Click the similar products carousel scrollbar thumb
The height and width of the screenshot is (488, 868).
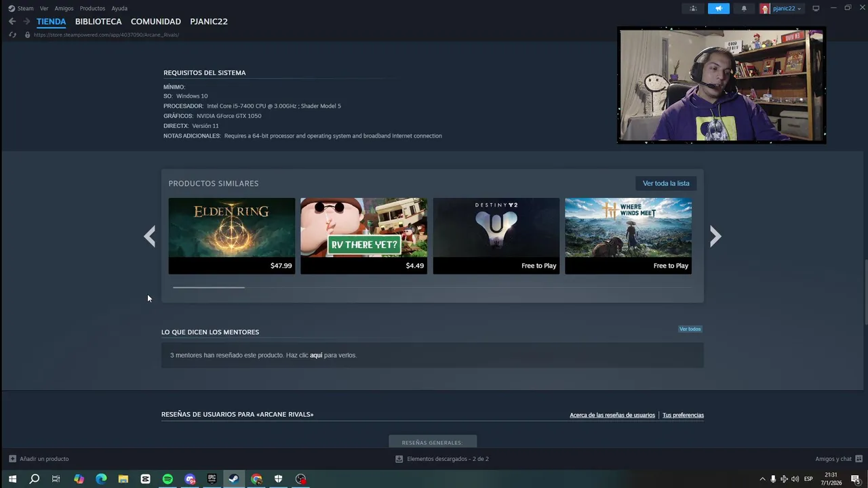click(209, 287)
